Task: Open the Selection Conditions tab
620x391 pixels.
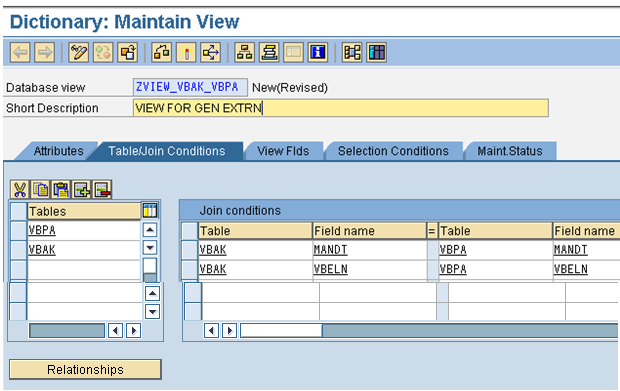Action: 393,151
